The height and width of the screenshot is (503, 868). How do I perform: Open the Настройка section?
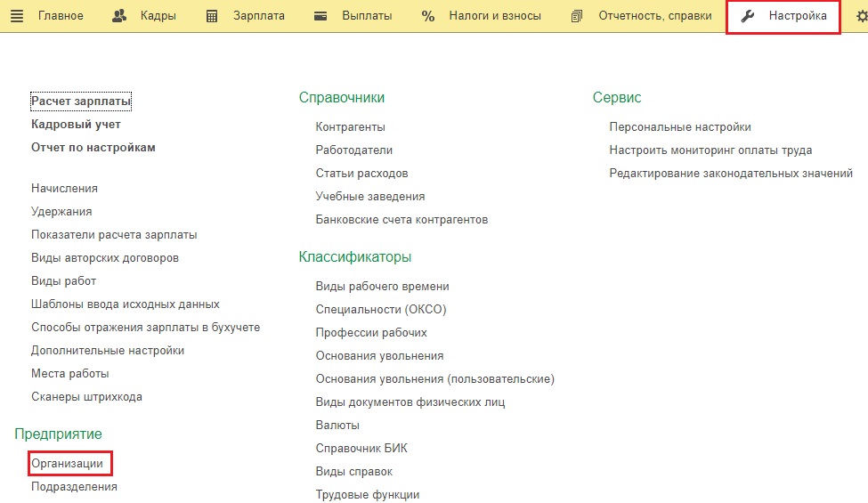(798, 16)
